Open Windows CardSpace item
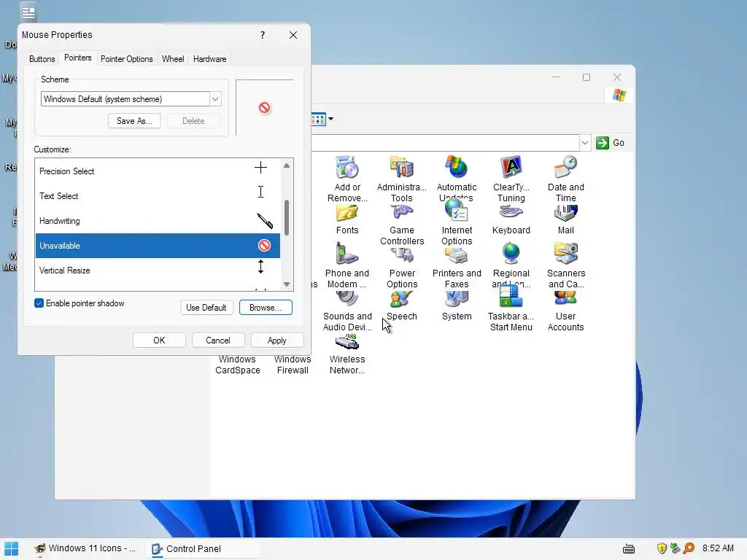Image resolution: width=747 pixels, height=560 pixels. (237, 365)
